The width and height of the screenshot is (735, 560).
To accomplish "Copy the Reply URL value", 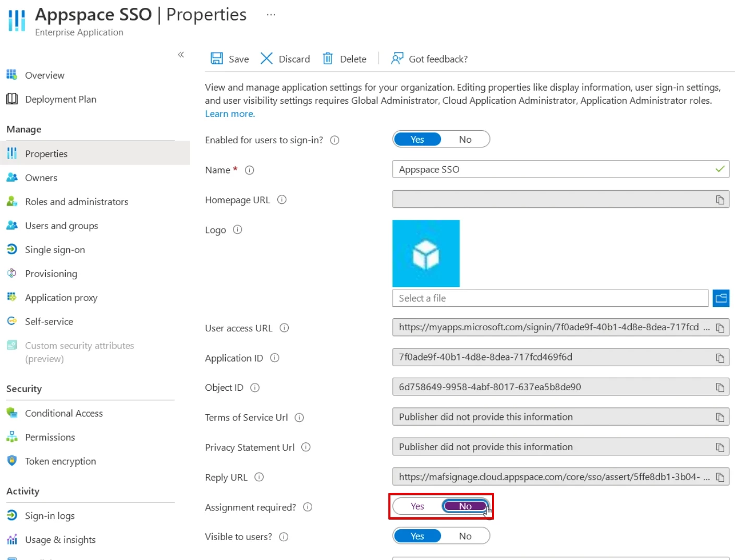I will point(720,477).
